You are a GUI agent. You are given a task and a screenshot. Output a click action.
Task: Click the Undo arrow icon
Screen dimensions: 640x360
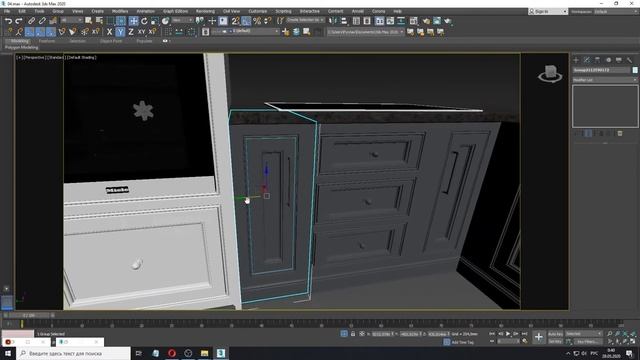click(8, 20)
